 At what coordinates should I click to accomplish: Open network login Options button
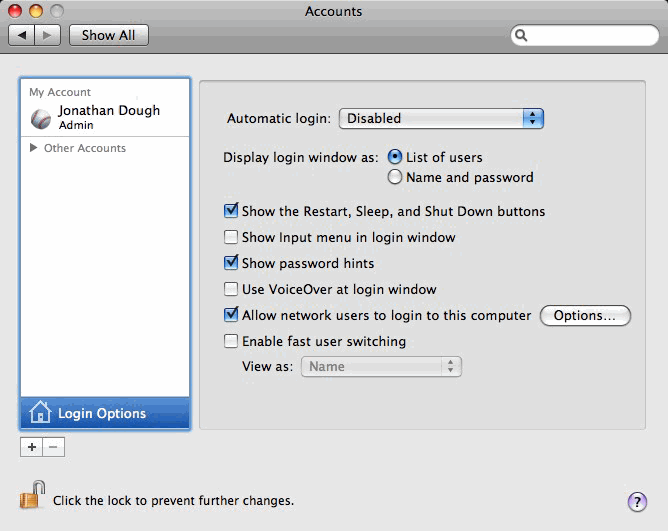pos(585,315)
